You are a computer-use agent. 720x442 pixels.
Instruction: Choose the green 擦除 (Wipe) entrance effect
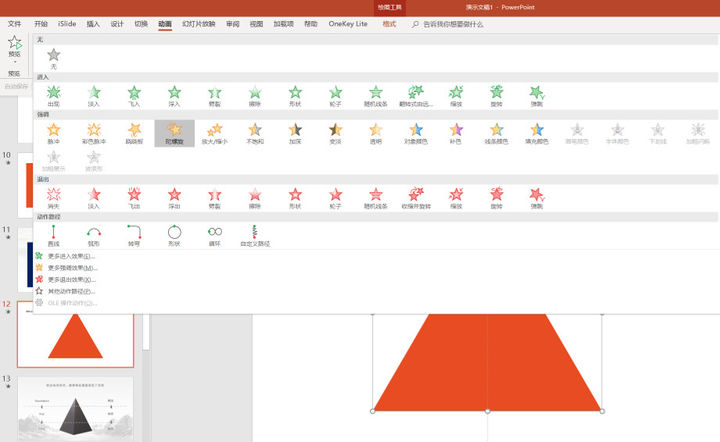pos(255,96)
